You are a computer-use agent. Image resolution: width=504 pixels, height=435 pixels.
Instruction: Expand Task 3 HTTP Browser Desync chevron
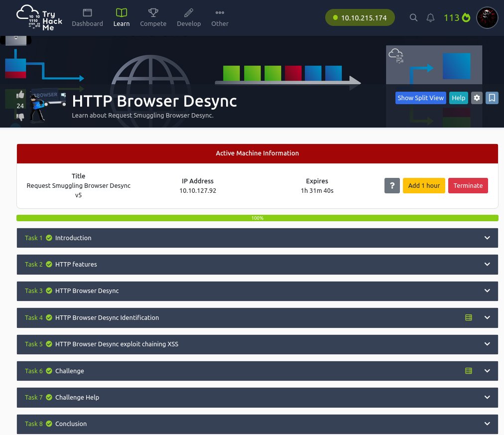coord(487,290)
